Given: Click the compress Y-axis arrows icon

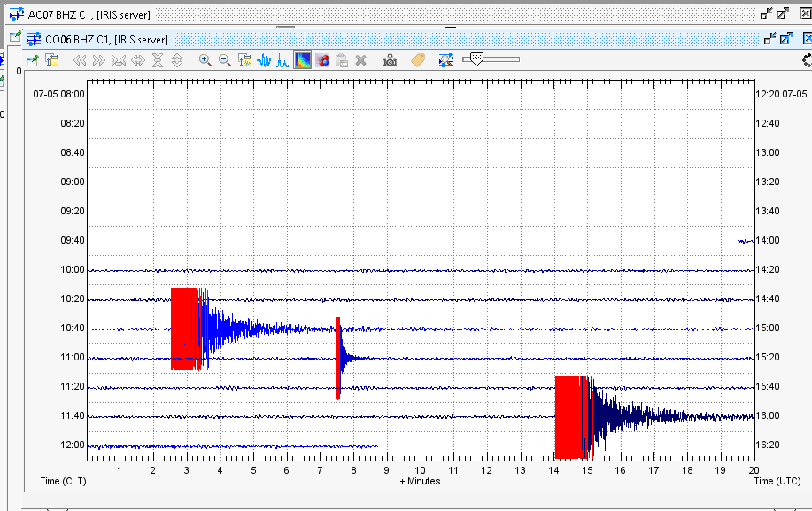Looking at the screenshot, I should pos(158,60).
